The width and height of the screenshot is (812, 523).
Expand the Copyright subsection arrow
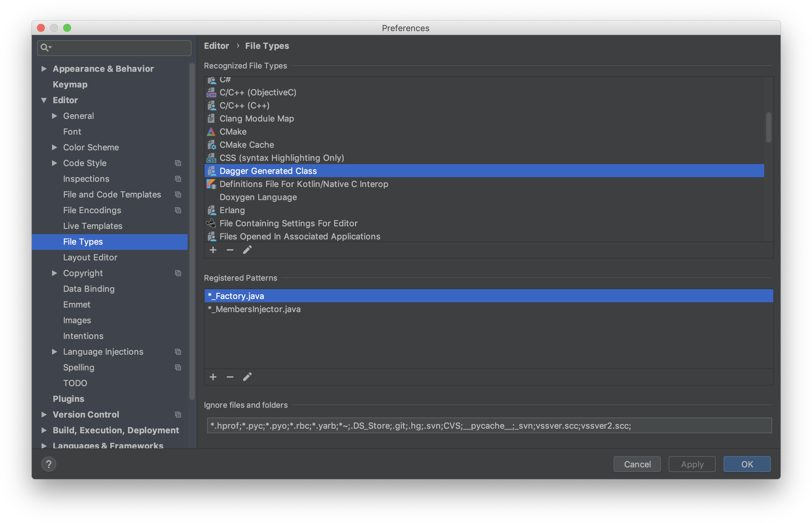click(54, 273)
